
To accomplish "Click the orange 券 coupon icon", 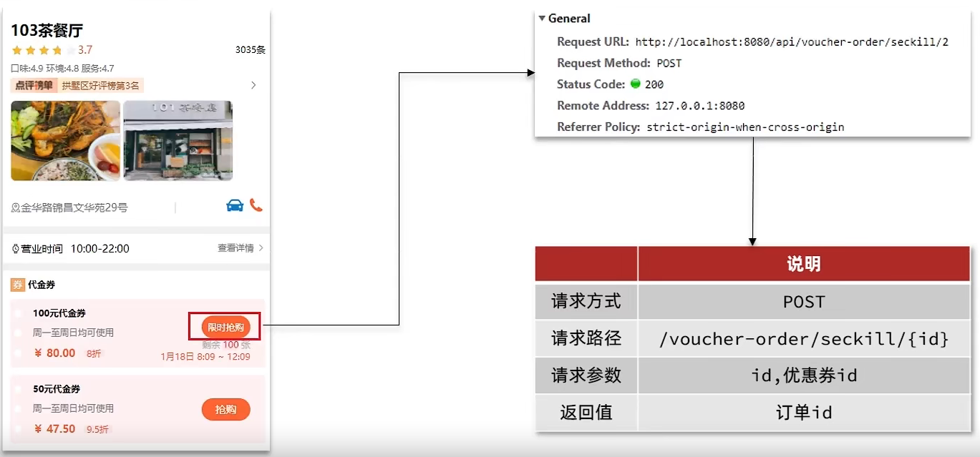I will 18,285.
